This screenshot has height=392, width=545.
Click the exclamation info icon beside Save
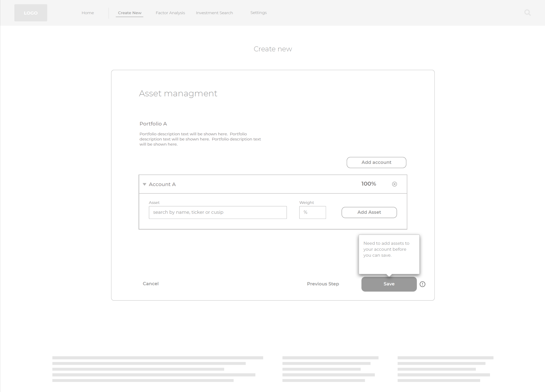coord(422,284)
